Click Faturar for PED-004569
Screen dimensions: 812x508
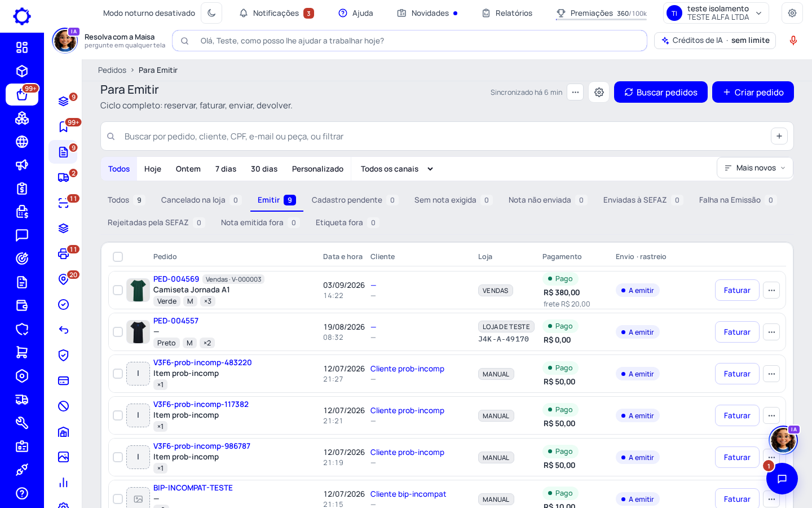tap(737, 290)
